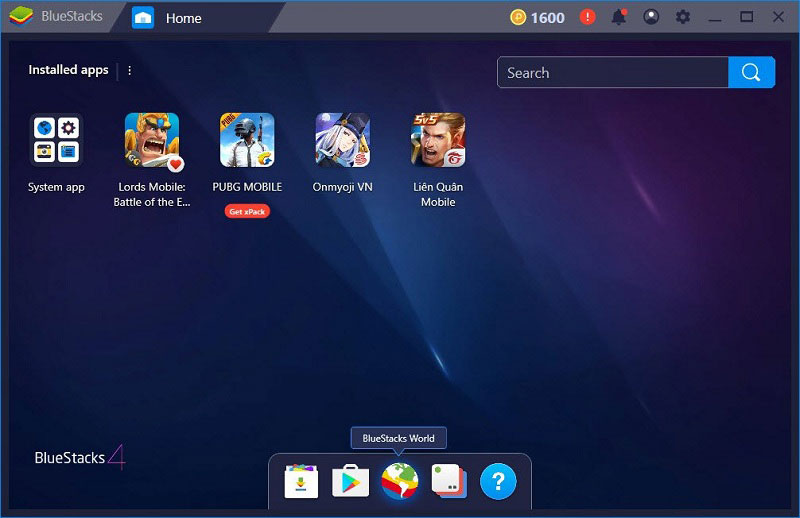The height and width of the screenshot is (518, 800).
Task: Launch Liên Quân Mobile game
Action: [x=438, y=140]
